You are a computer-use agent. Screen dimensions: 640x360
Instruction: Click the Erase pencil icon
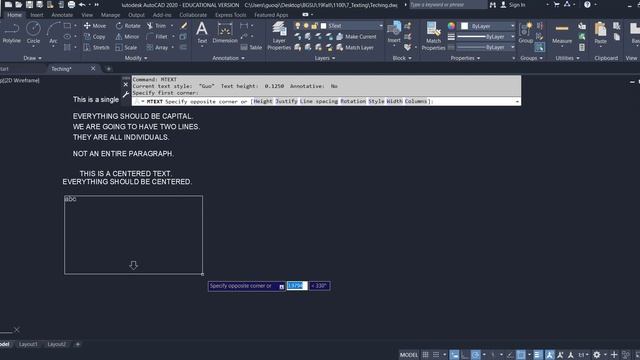point(184,26)
